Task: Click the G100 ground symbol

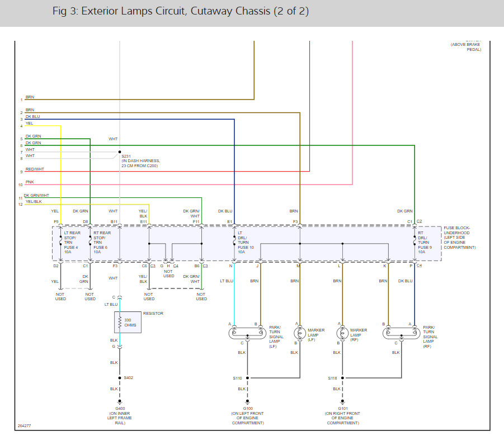Action: 247,402
